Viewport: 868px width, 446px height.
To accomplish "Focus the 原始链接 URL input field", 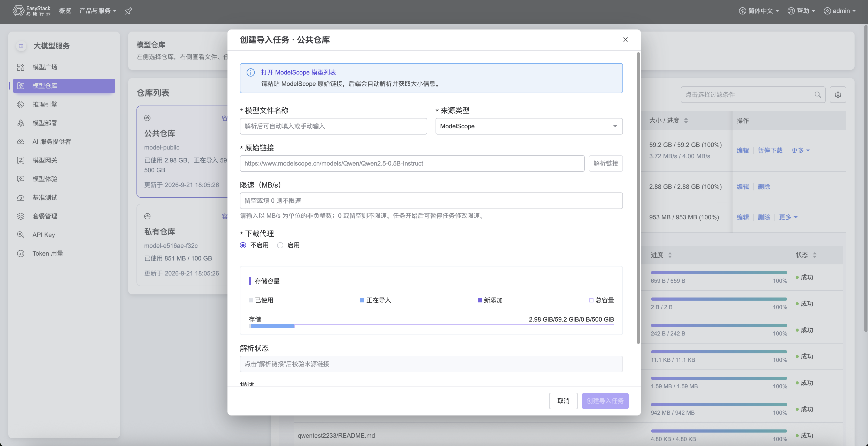I will pos(412,163).
